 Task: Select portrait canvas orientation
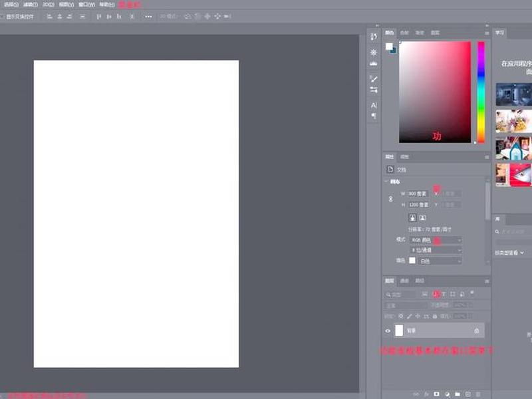click(x=412, y=218)
